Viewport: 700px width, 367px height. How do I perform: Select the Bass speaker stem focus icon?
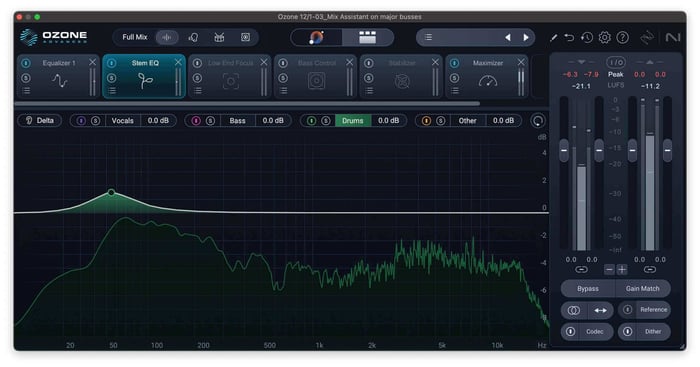point(246,38)
